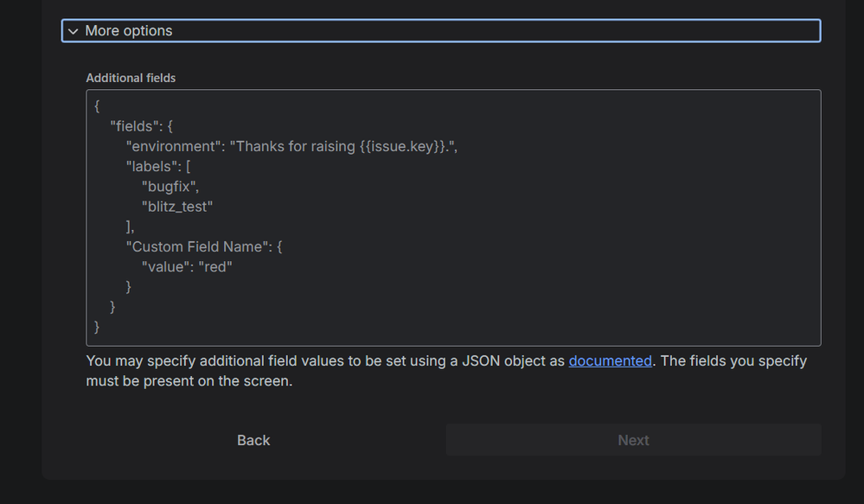This screenshot has height=504, width=864.
Task: Click the {{issue.key}} smart value text
Action: 403,146
